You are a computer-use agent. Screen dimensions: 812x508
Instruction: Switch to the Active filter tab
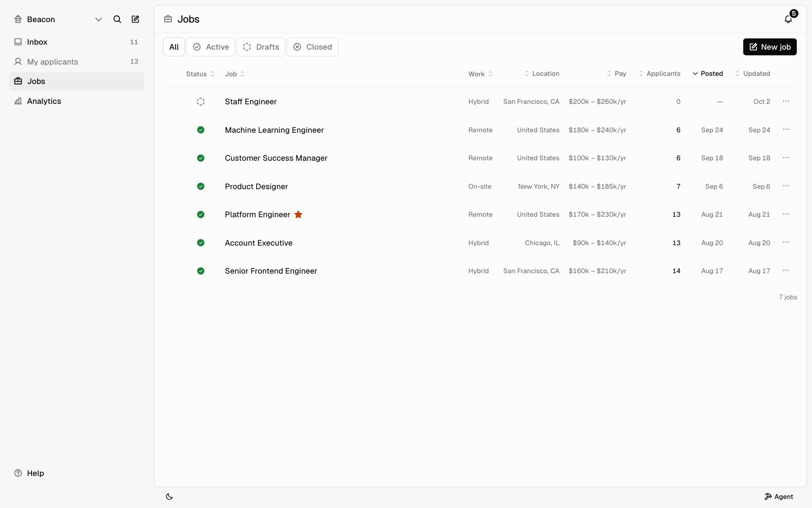click(x=211, y=47)
